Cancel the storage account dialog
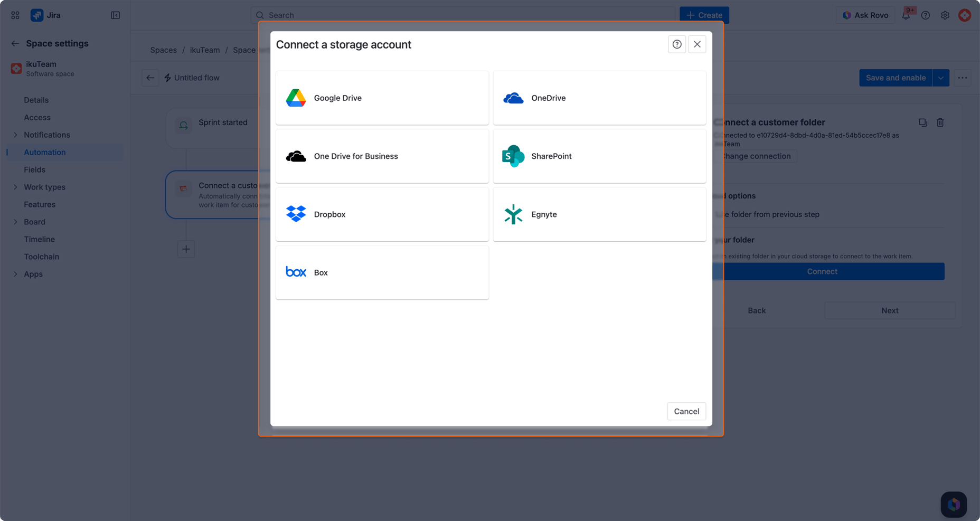Viewport: 980px width, 521px height. [x=686, y=411]
